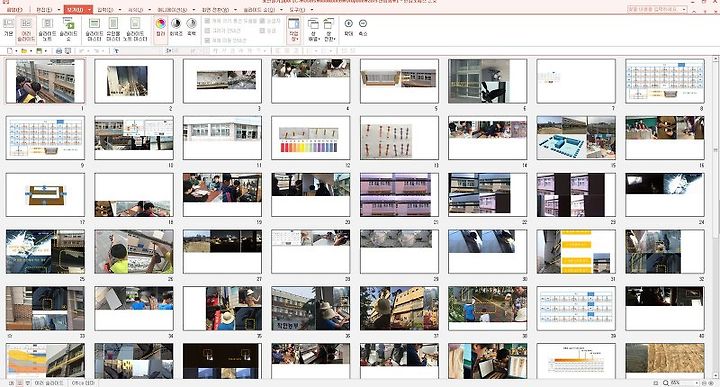The image size is (720, 387).
Task: Open the Edit (편집) menu
Action: pyautogui.click(x=44, y=10)
